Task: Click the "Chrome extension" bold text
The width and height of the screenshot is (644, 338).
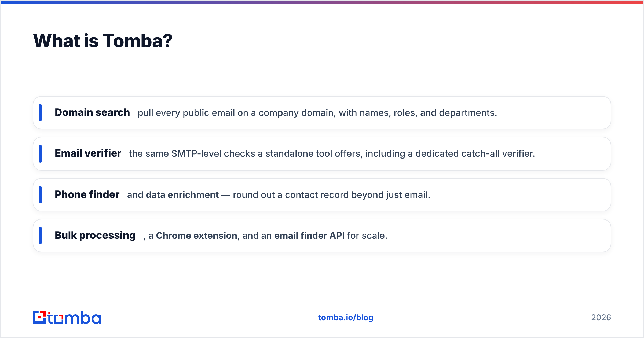Action: click(x=197, y=236)
